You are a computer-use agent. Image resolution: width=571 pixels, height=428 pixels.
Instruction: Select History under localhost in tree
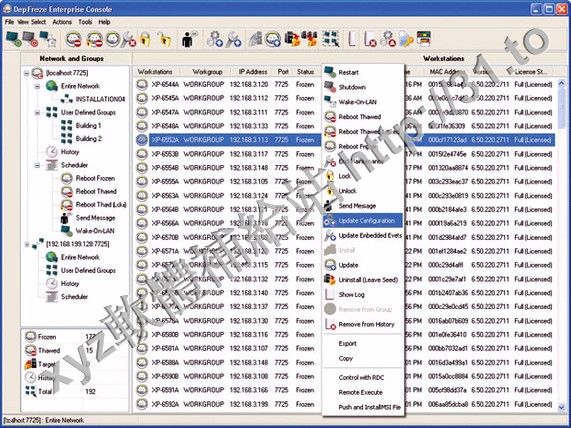pyautogui.click(x=70, y=152)
